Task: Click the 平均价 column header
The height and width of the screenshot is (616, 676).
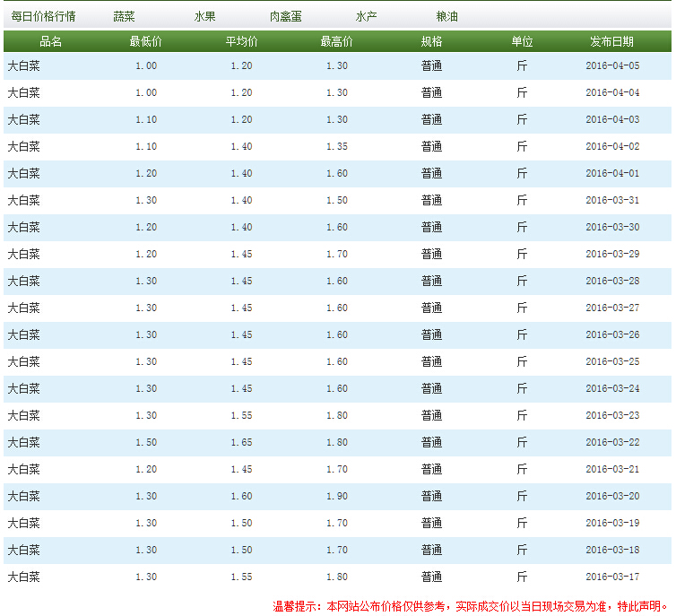Action: point(241,41)
